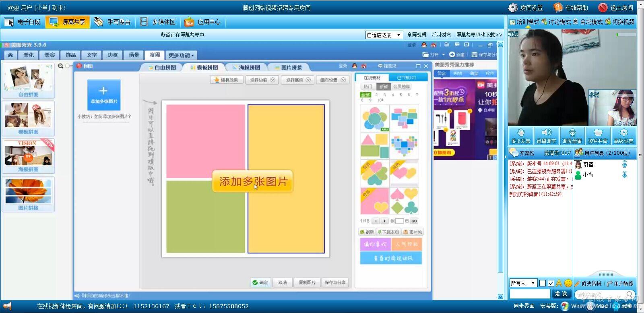Click the 停止发言 raise-hand icon
The width and height of the screenshot is (644, 313).
click(x=520, y=133)
